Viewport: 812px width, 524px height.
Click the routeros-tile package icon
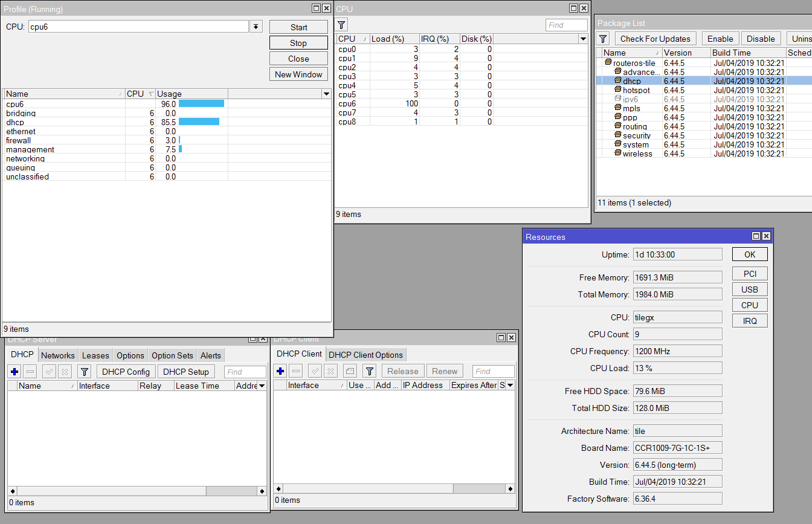(608, 63)
